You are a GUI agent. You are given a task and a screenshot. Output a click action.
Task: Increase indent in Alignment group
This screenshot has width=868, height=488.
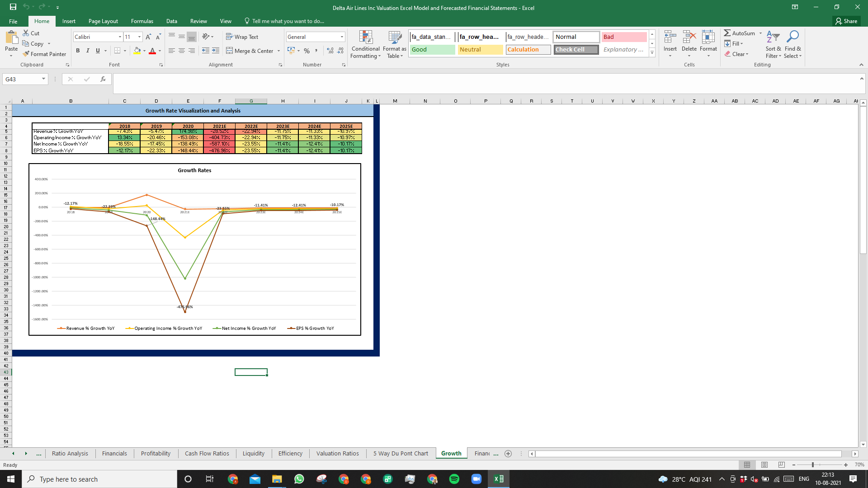(216, 51)
